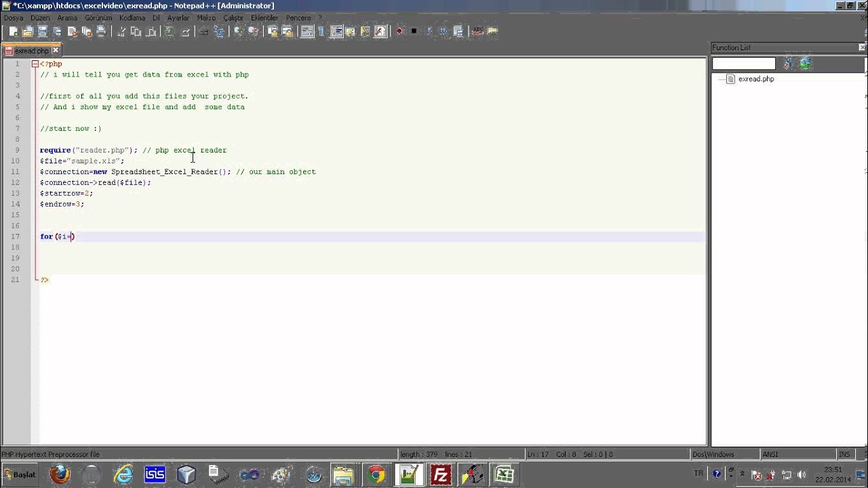This screenshot has width=868, height=488.
Task: Open the Dosya menu
Action: pyautogui.click(x=14, y=18)
